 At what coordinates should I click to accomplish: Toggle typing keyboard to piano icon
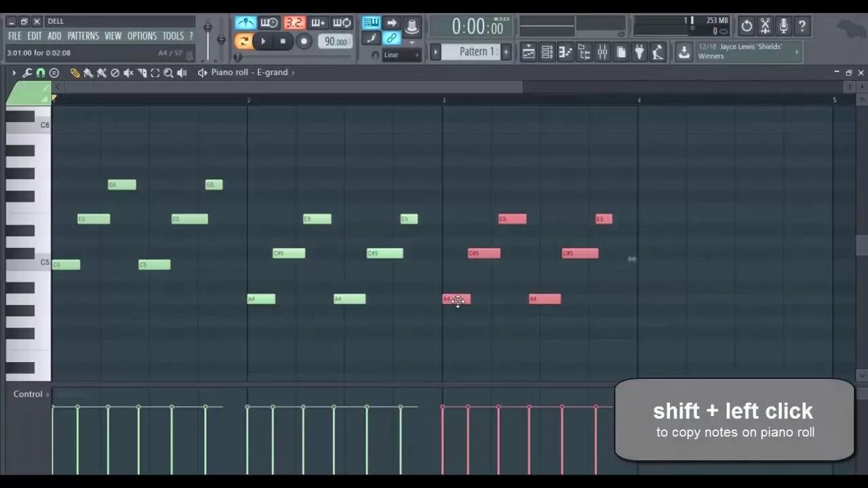coord(371,22)
